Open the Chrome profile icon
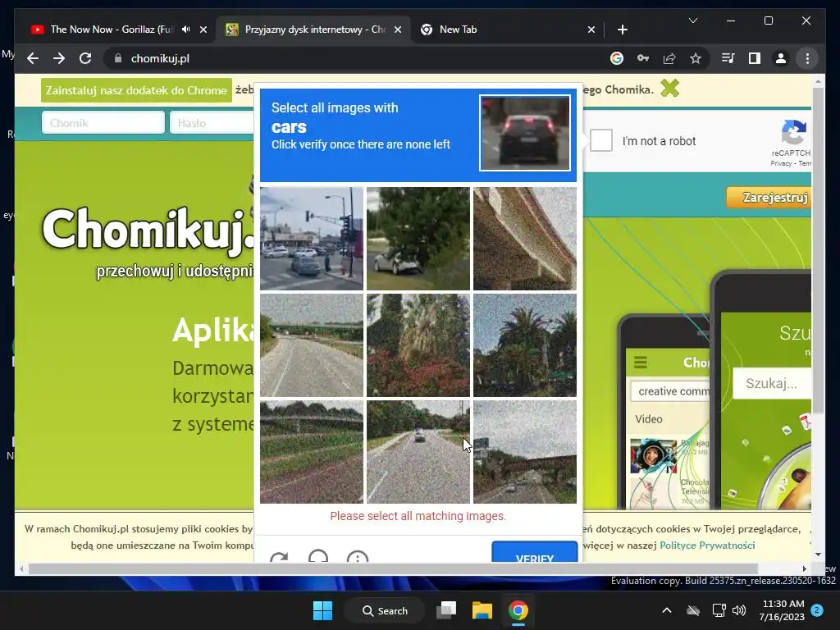The width and height of the screenshot is (840, 630). 781,58
